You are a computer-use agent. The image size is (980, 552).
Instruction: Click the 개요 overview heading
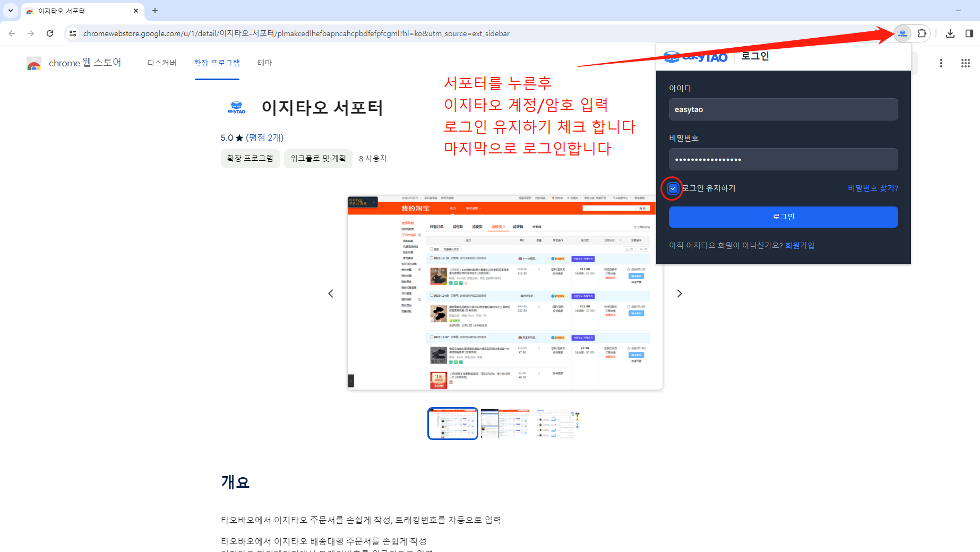pos(235,482)
